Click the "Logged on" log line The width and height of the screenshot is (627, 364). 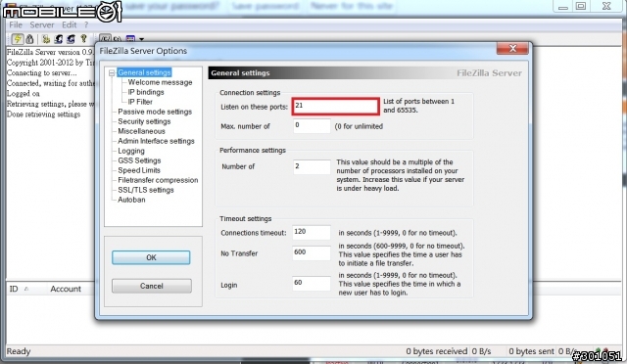click(24, 94)
